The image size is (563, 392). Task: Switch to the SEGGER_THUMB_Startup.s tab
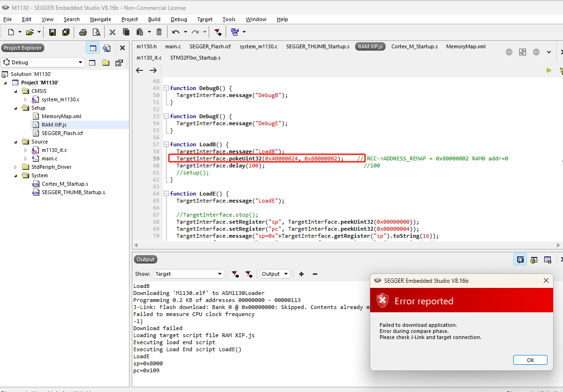(x=318, y=46)
